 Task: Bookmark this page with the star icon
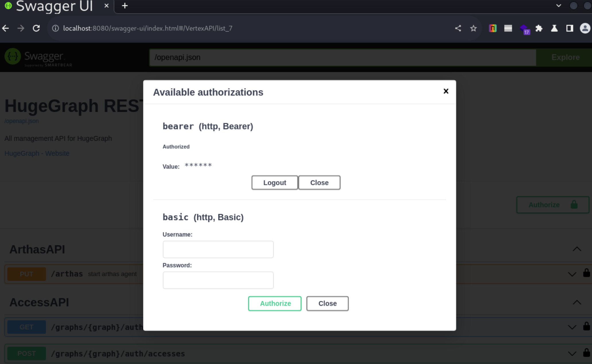tap(473, 28)
